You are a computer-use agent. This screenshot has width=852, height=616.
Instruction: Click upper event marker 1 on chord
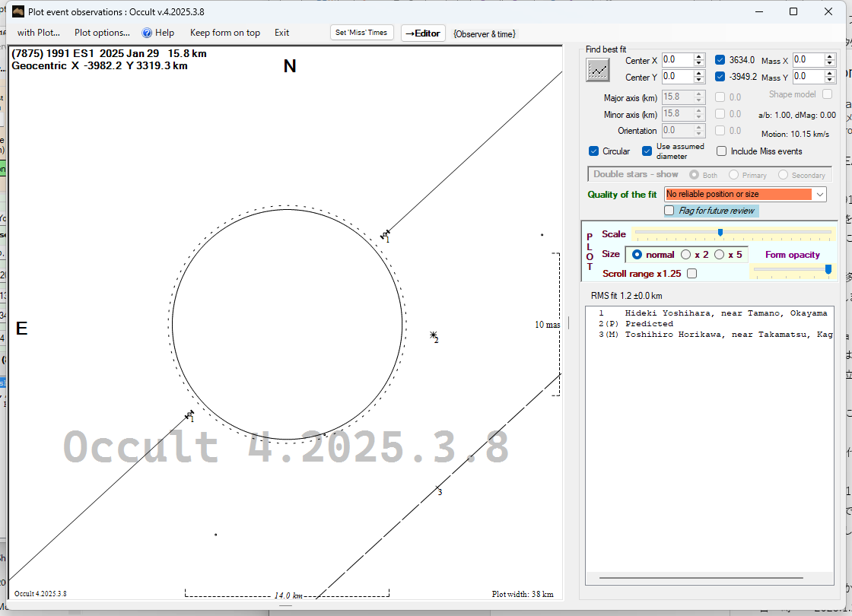click(x=386, y=234)
